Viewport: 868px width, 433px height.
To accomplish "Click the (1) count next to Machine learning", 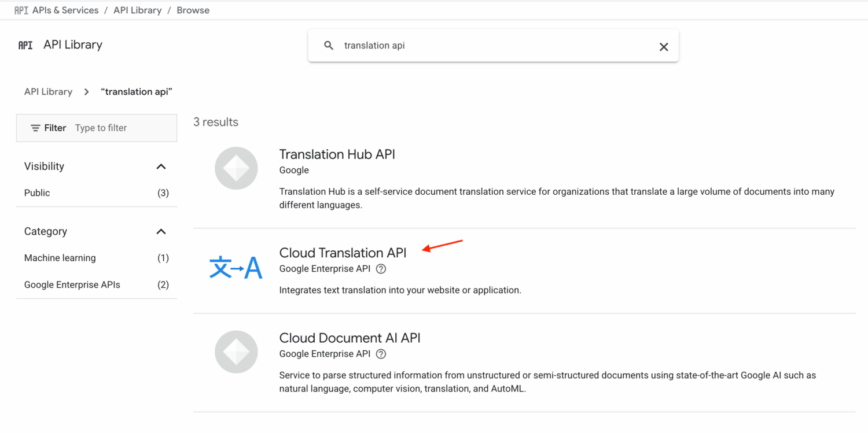I will (x=163, y=258).
